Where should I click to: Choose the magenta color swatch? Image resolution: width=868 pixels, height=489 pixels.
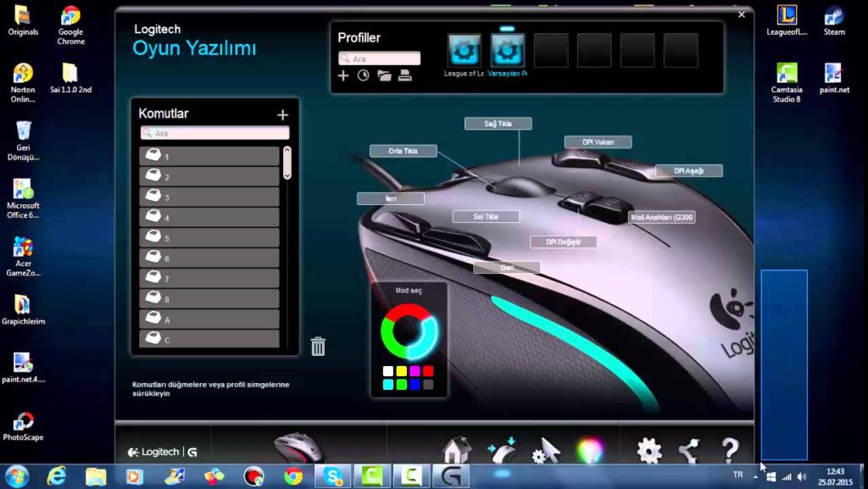[x=415, y=371]
